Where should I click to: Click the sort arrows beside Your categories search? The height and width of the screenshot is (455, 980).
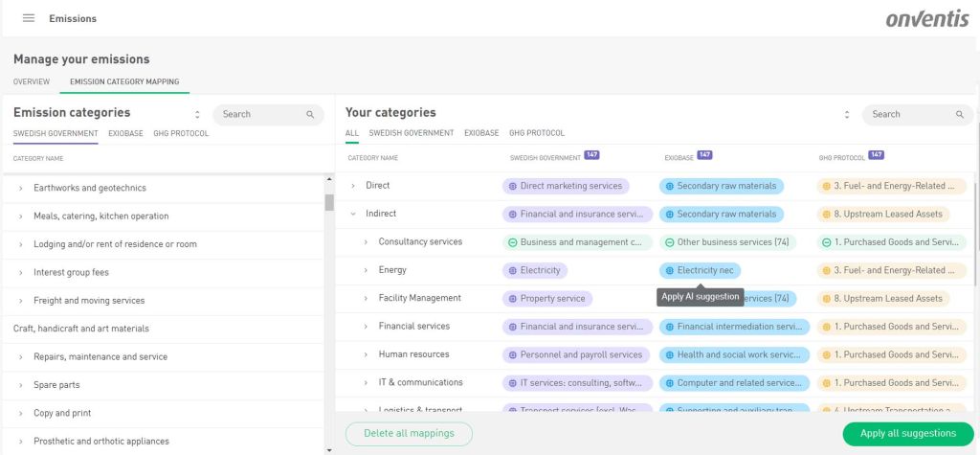pyautogui.click(x=847, y=115)
